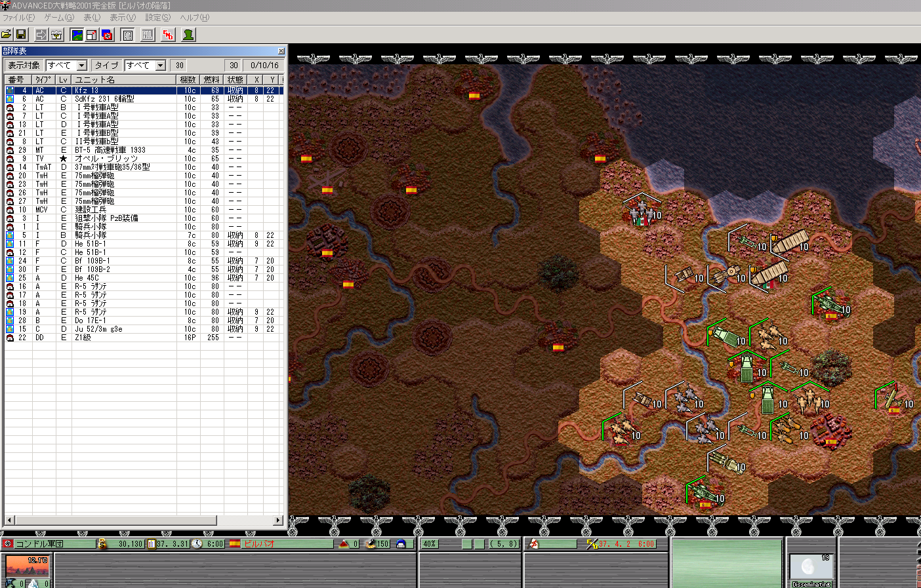Click the clock time icon in status bar

[x=197, y=544]
